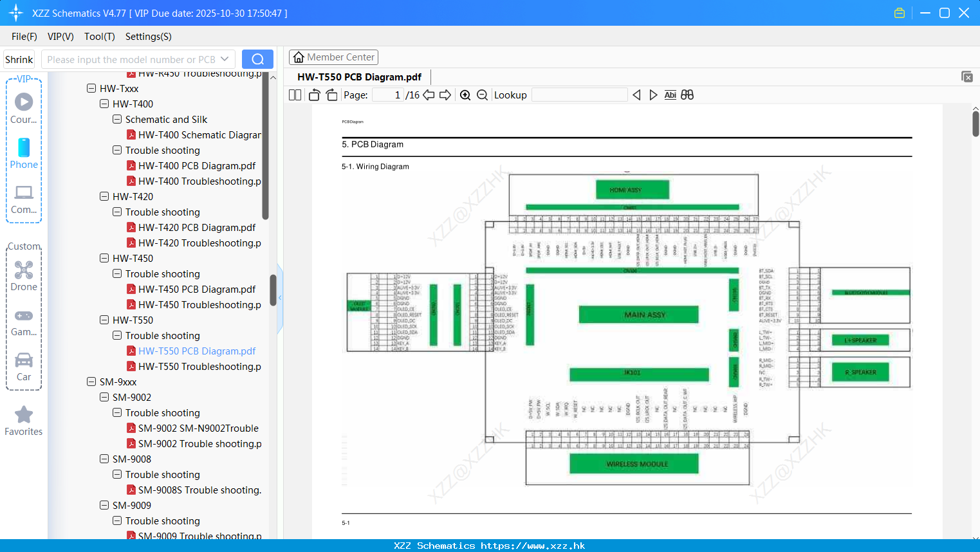Rotate the page clockwise
Image resolution: width=980 pixels, height=552 pixels.
331,95
